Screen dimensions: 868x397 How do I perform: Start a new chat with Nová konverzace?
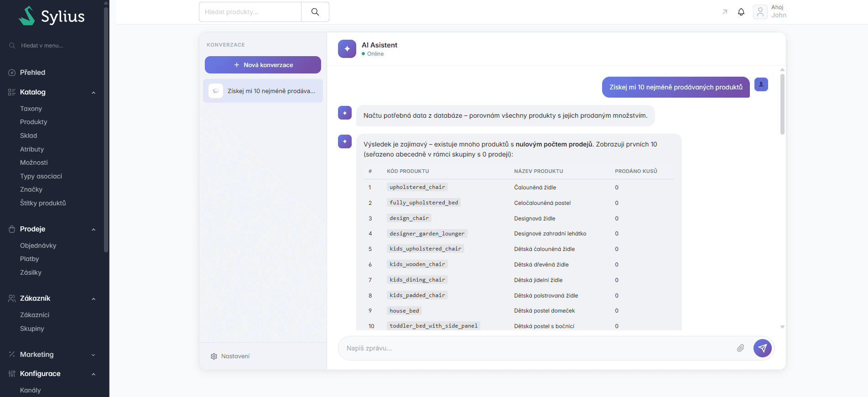(x=263, y=65)
